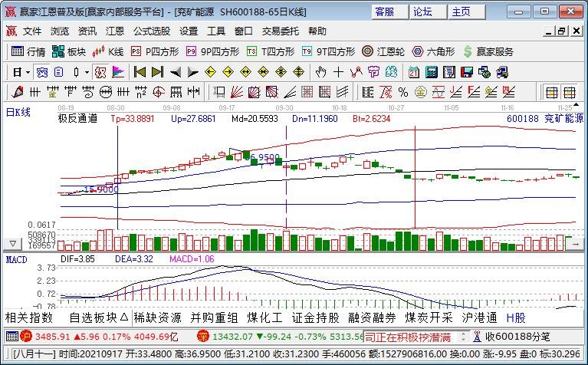Viewport: 588px width, 365px height.
Task: Select the red pencil drawing tool
Action: pyautogui.click(x=18, y=92)
